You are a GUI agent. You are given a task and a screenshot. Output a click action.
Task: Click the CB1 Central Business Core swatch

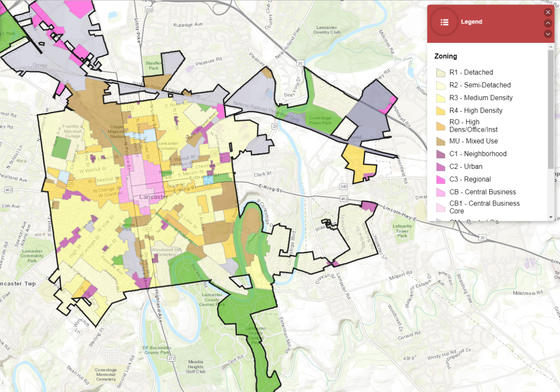[x=441, y=207]
